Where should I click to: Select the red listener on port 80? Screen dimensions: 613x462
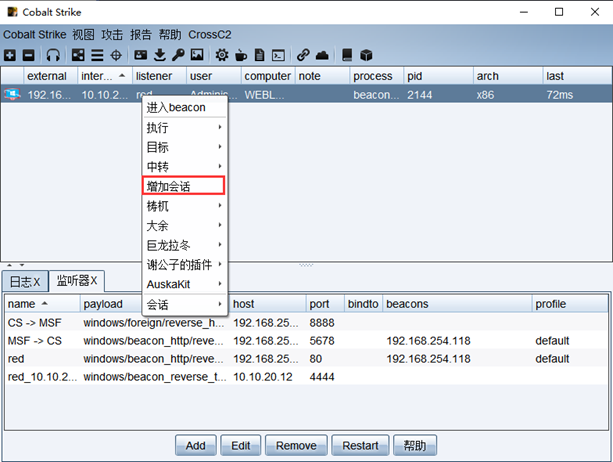tap(306, 359)
